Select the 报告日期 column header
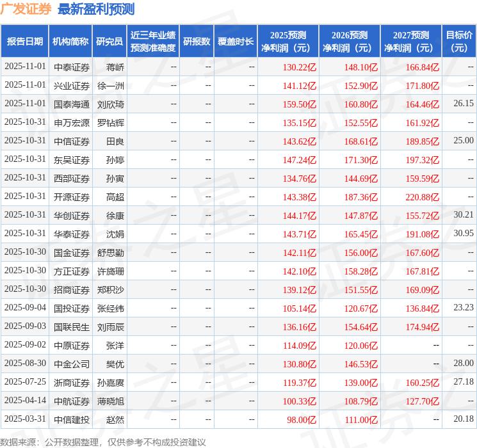This screenshot has height=448, width=477. (x=24, y=42)
